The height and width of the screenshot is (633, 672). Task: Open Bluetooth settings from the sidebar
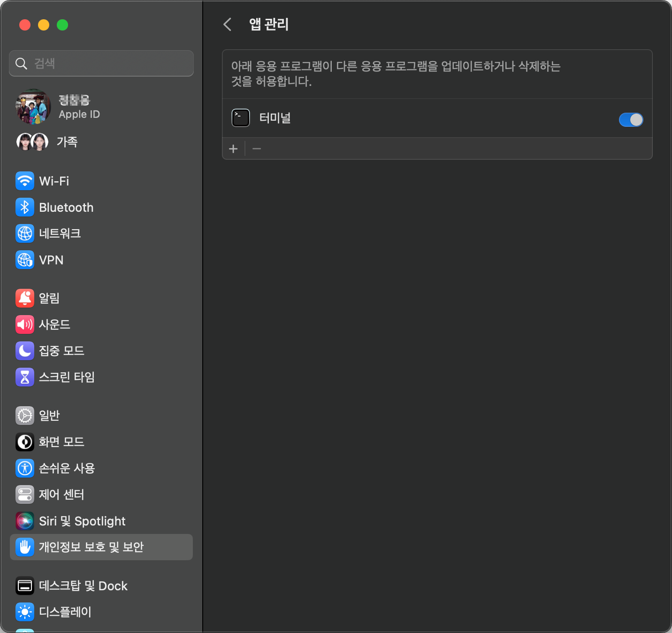(66, 208)
